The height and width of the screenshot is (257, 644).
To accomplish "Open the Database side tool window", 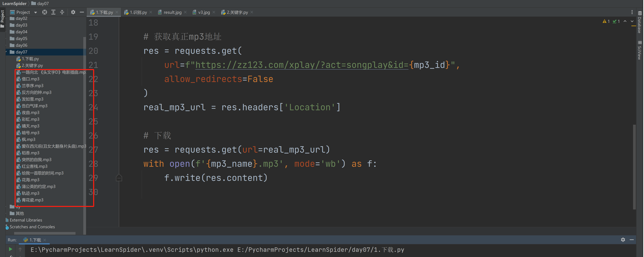I will click(640, 22).
